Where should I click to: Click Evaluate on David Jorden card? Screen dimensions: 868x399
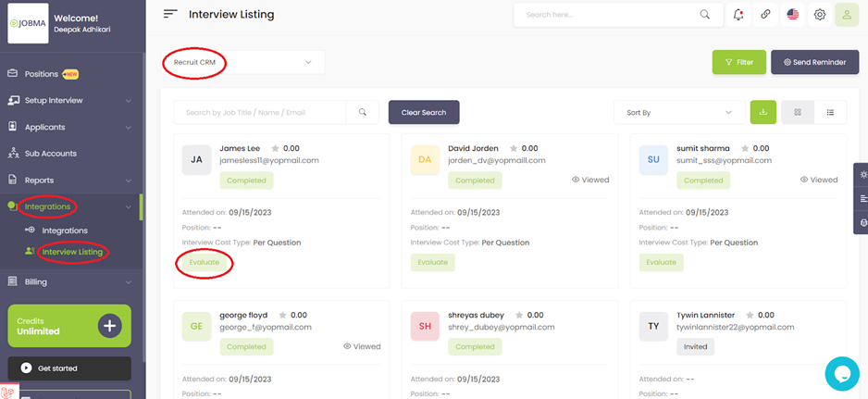tap(433, 262)
